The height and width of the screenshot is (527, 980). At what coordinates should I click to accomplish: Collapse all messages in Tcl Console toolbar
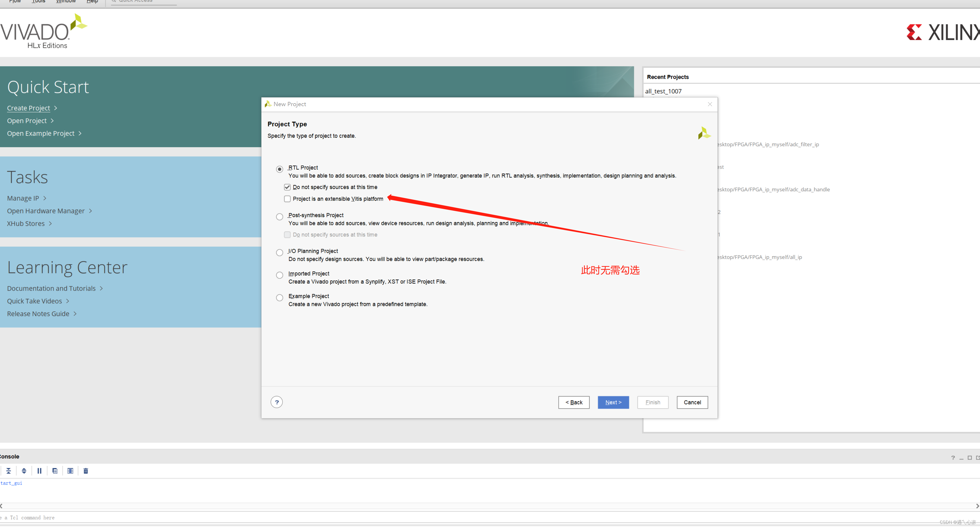pyautogui.click(x=8, y=471)
